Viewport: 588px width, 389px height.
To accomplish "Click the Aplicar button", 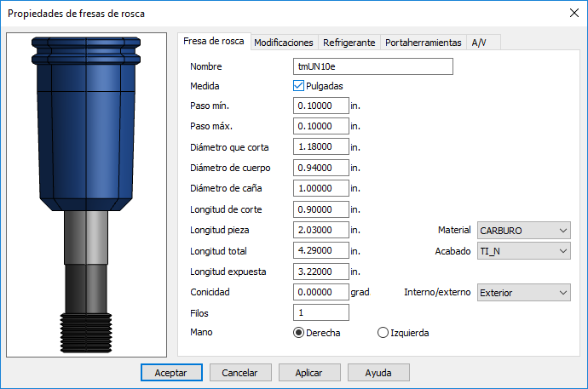I will (x=309, y=373).
